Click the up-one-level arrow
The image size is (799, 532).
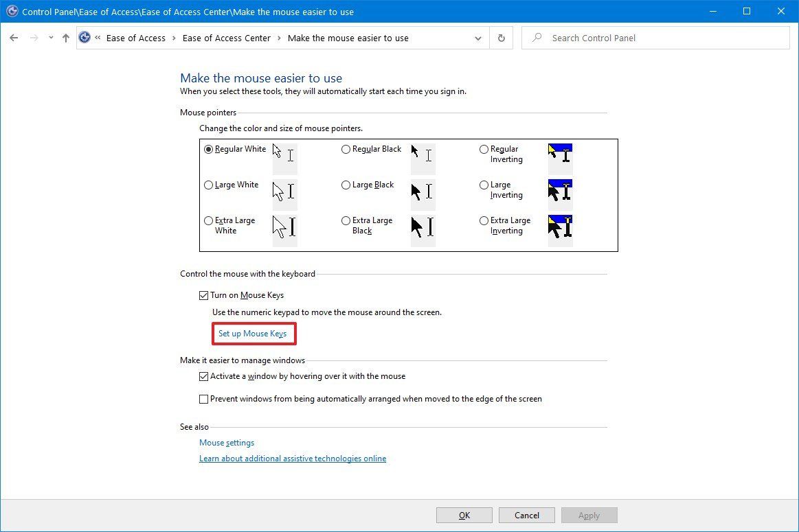point(65,38)
